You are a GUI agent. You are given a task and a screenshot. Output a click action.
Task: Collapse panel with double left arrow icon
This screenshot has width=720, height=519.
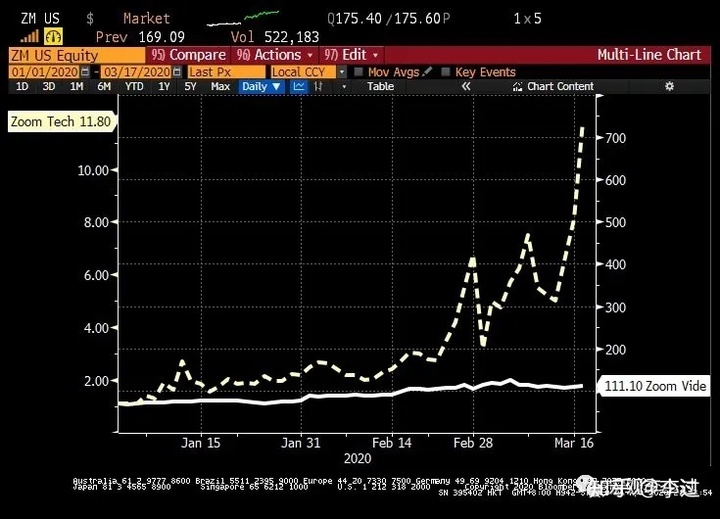point(466,87)
